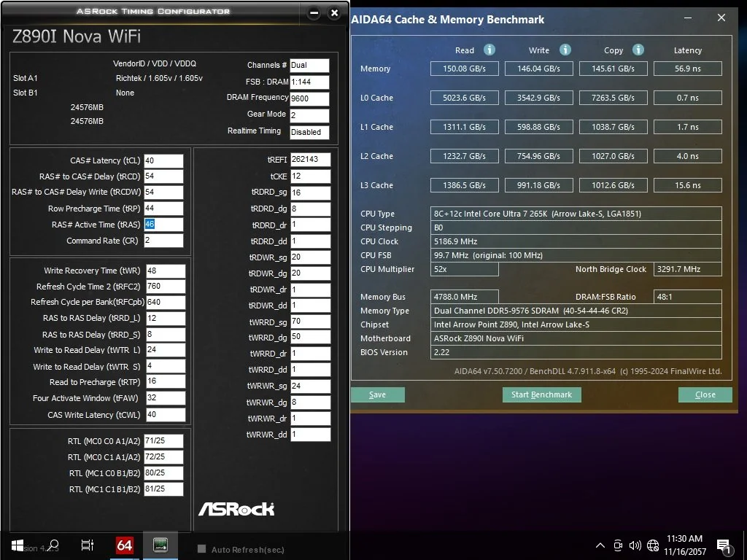Click the tRCD value field showing 54
Image resolution: width=747 pixels, height=560 pixels.
pos(163,176)
